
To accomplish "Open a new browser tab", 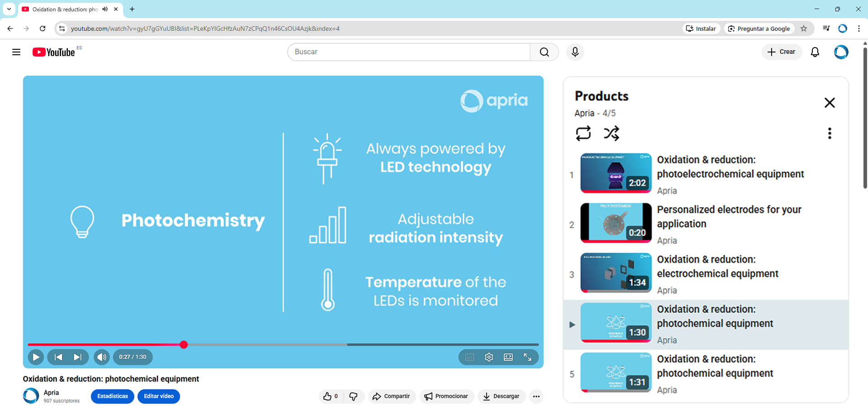I will [132, 9].
